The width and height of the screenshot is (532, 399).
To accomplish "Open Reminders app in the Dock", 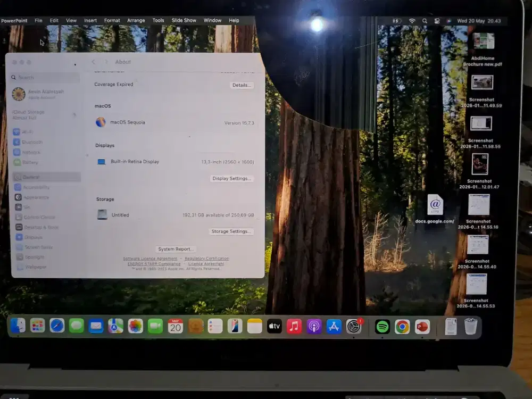I will point(215,327).
